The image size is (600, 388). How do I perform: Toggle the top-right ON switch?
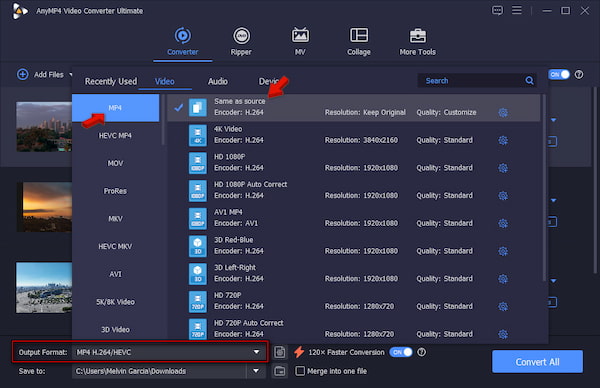pyautogui.click(x=559, y=75)
